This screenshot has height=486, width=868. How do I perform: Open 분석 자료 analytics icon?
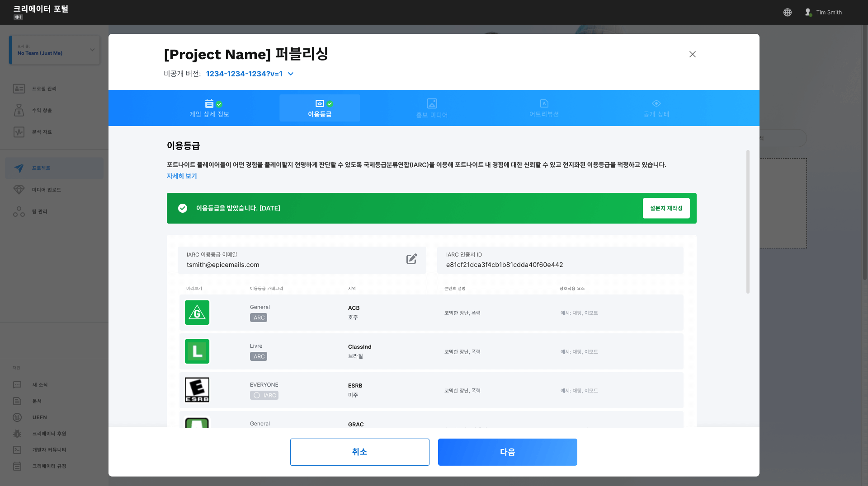coord(19,132)
